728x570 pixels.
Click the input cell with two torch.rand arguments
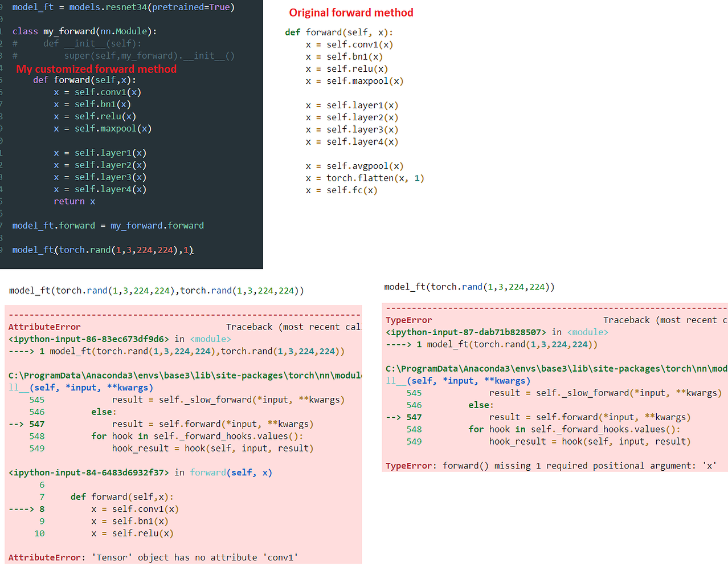[156, 291]
